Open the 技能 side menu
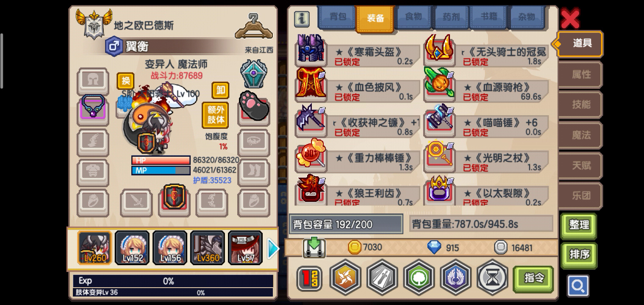The image size is (644, 305). tap(581, 105)
